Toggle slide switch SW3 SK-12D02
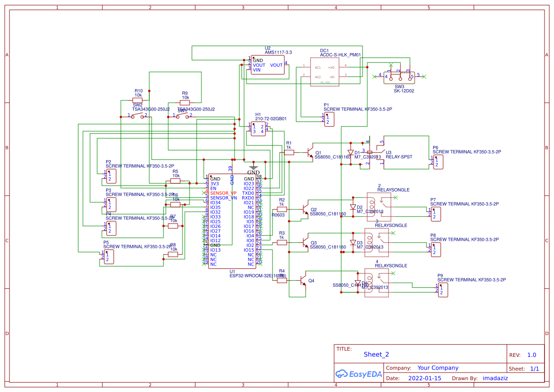Screen dimensions: 554x392 (x=400, y=77)
